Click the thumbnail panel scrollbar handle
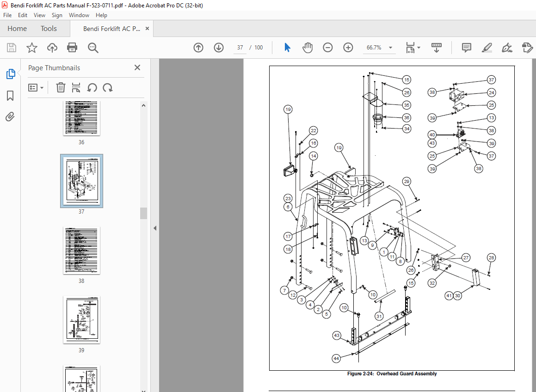This screenshot has width=536, height=392. (143, 213)
